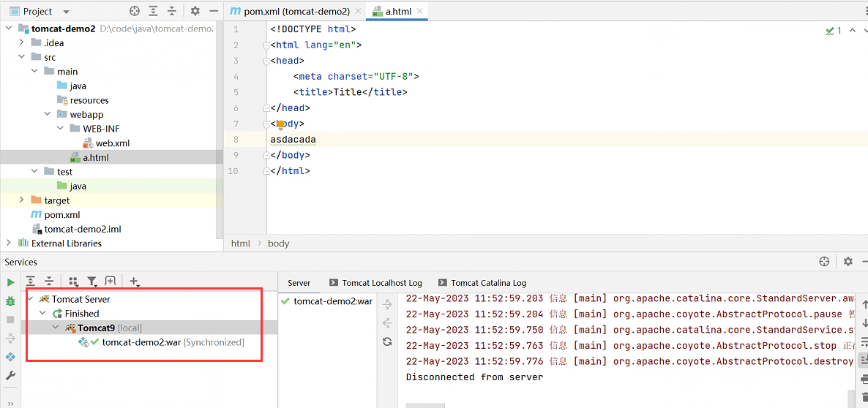The image size is (868, 408).
Task: Go to previous highlighted problem arrow in editor
Action: click(852, 31)
